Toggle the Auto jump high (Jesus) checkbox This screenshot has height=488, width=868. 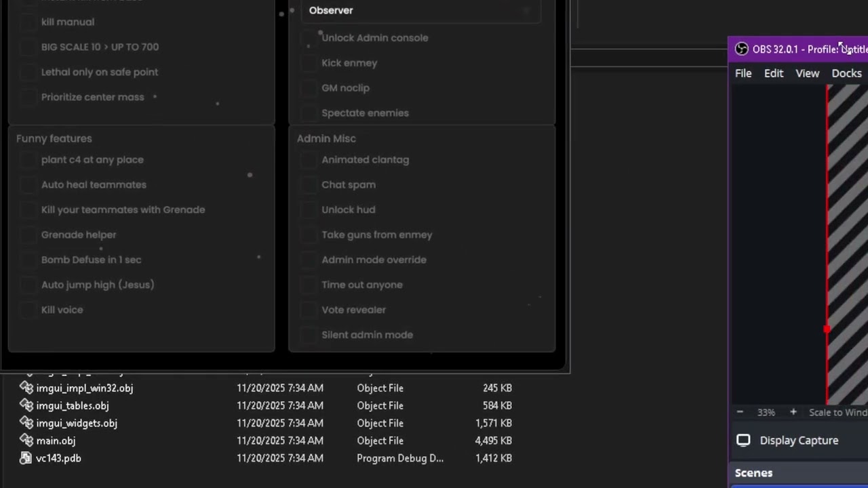coord(28,285)
